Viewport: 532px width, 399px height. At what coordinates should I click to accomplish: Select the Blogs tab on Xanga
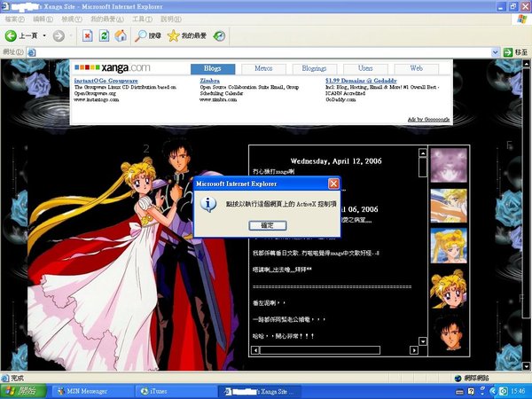(213, 68)
